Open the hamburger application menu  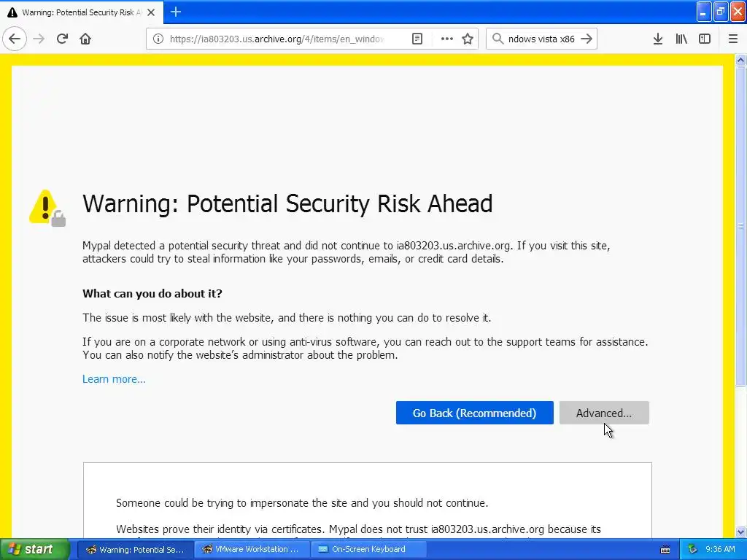pyautogui.click(x=733, y=39)
